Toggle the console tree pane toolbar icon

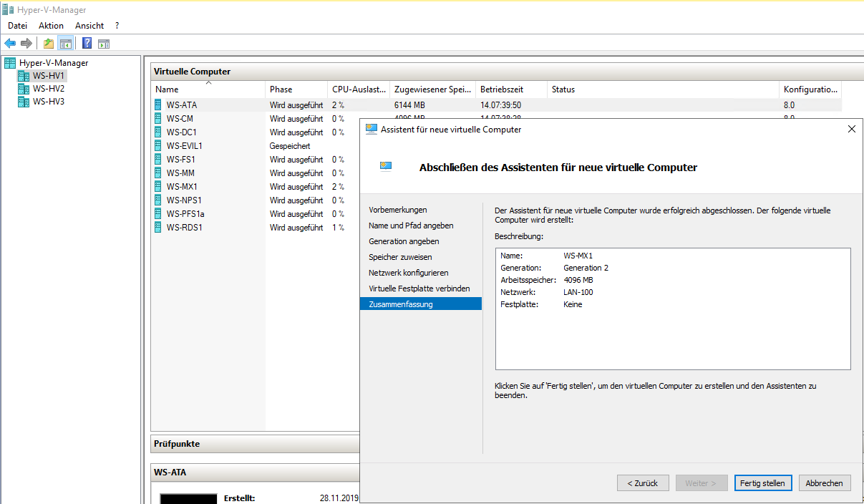tap(65, 43)
